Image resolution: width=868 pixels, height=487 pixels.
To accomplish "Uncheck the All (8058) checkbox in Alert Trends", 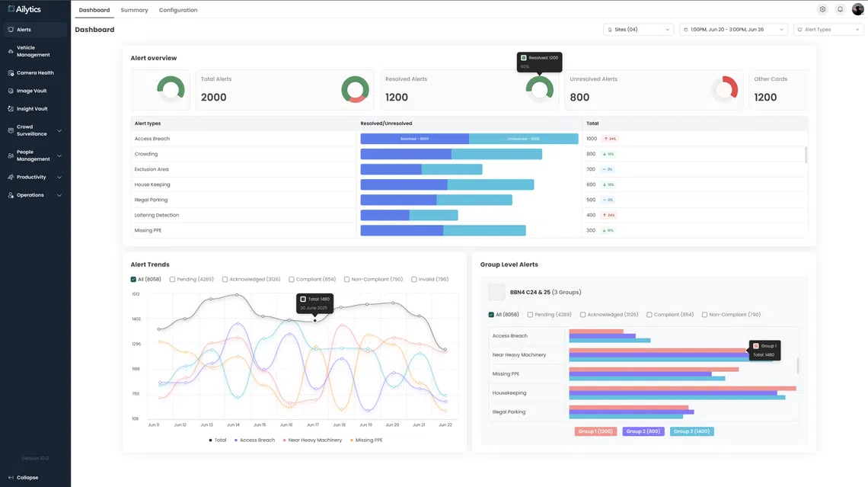I will pyautogui.click(x=134, y=280).
